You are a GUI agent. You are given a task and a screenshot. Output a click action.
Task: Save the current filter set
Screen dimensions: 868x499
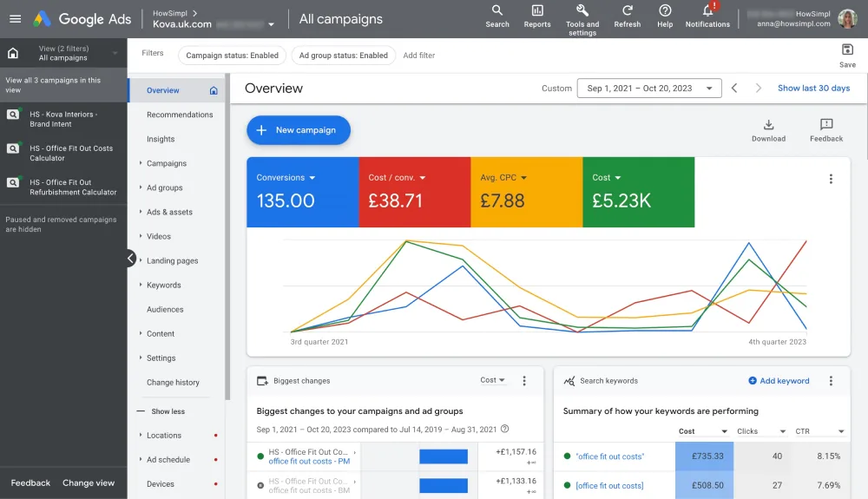[847, 56]
